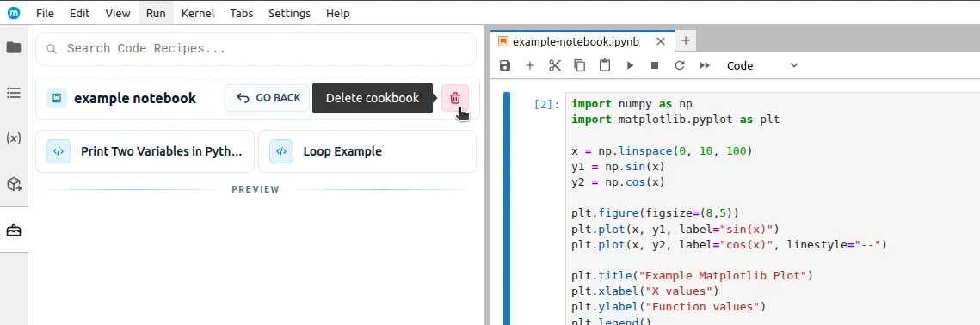The image size is (980, 325).
Task: Click the GO BACK button
Action: pos(268,98)
